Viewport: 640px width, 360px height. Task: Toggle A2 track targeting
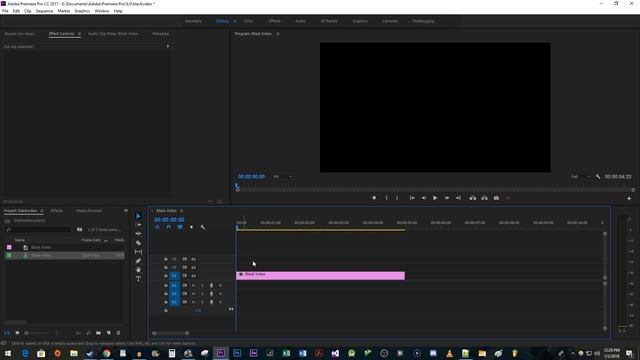click(174, 294)
